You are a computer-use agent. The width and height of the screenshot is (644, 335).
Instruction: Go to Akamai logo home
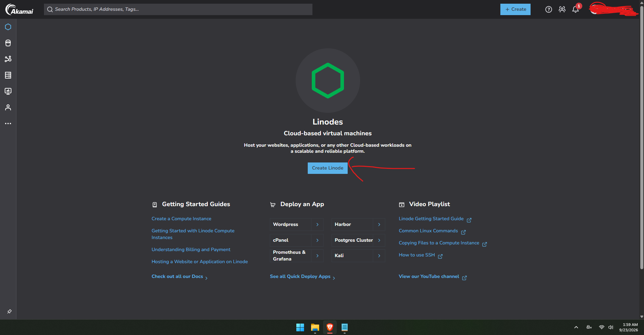click(19, 9)
